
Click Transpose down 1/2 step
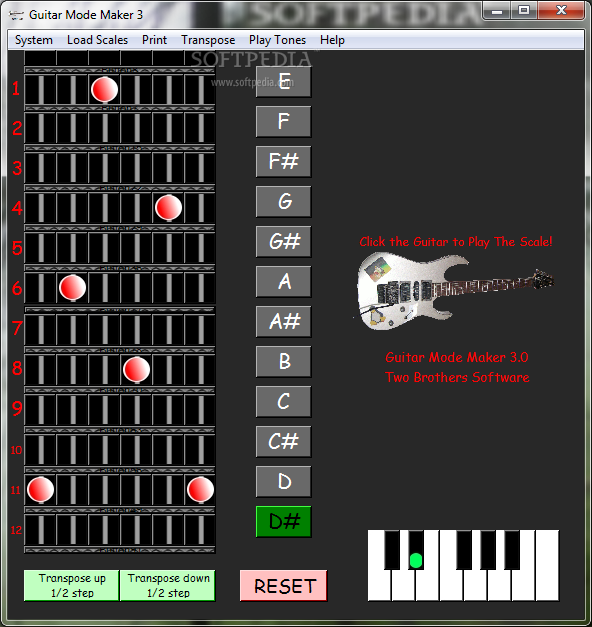168,585
